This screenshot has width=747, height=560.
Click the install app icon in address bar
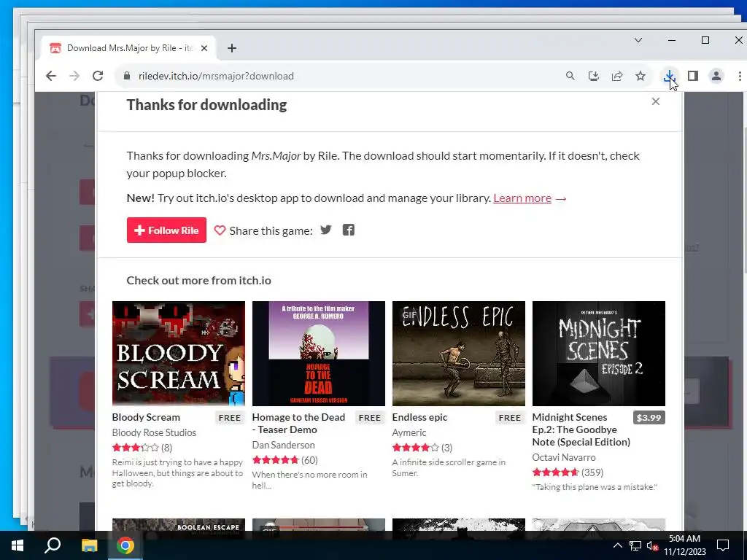tap(594, 76)
